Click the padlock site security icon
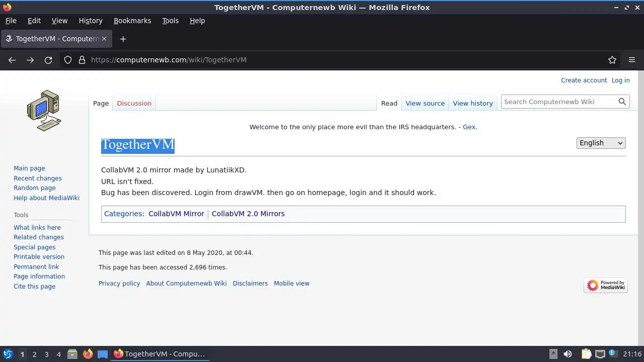The height and width of the screenshot is (362, 644). (82, 60)
